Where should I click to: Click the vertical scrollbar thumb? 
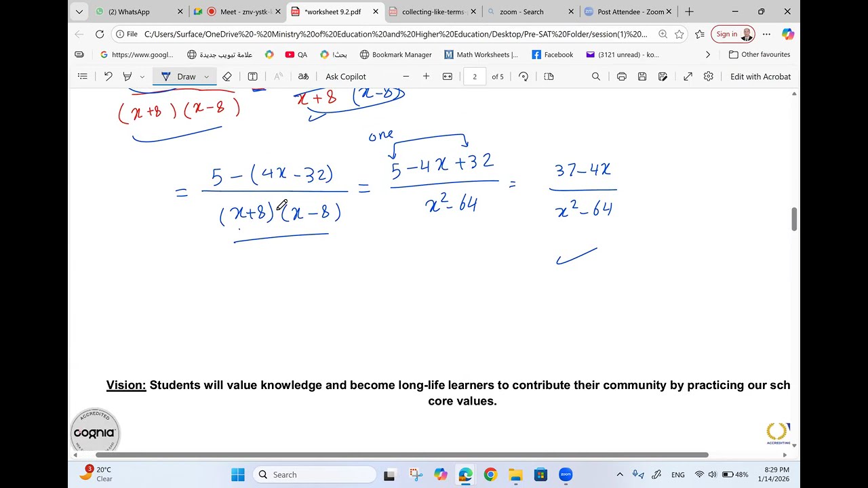794,220
